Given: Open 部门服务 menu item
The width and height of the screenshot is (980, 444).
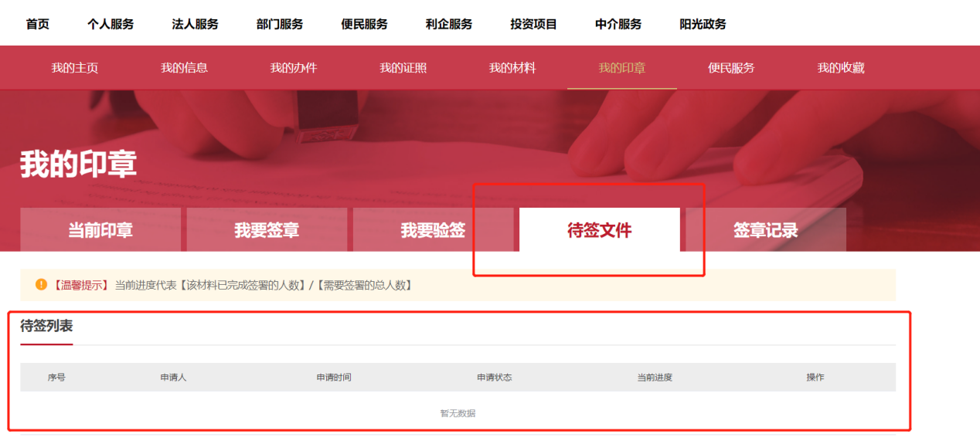Looking at the screenshot, I should coord(280,24).
